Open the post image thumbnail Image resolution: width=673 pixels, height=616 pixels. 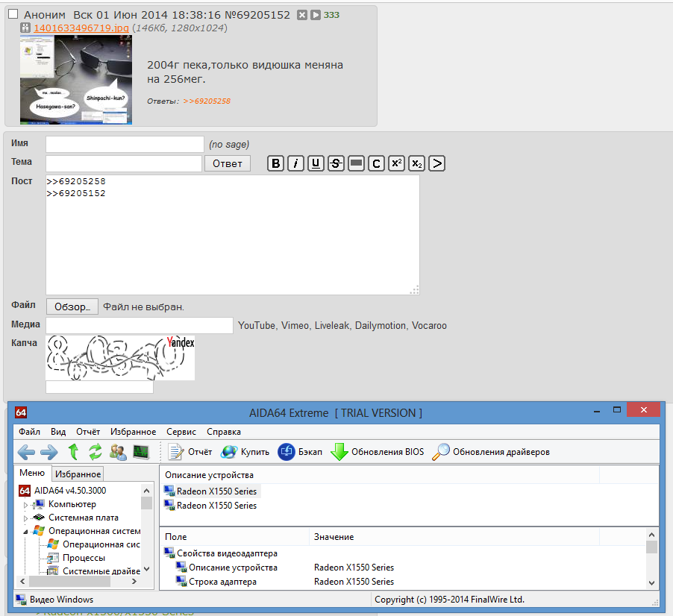tap(76, 80)
